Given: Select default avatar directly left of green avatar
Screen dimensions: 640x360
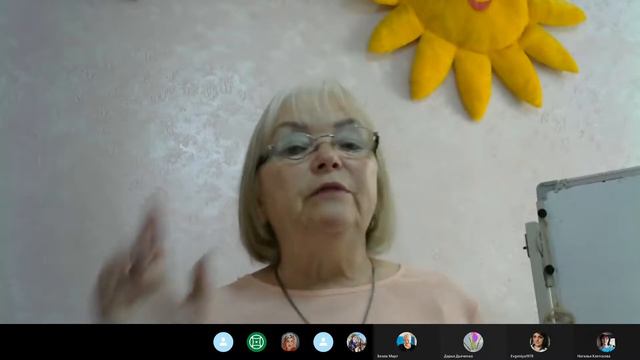Looking at the screenshot, I should coord(223,342).
